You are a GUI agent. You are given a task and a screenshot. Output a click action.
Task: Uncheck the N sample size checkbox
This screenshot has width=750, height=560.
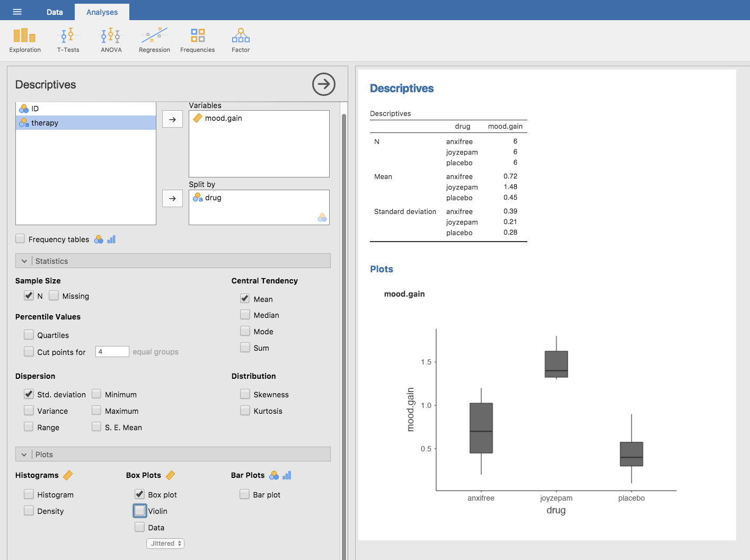tap(29, 296)
